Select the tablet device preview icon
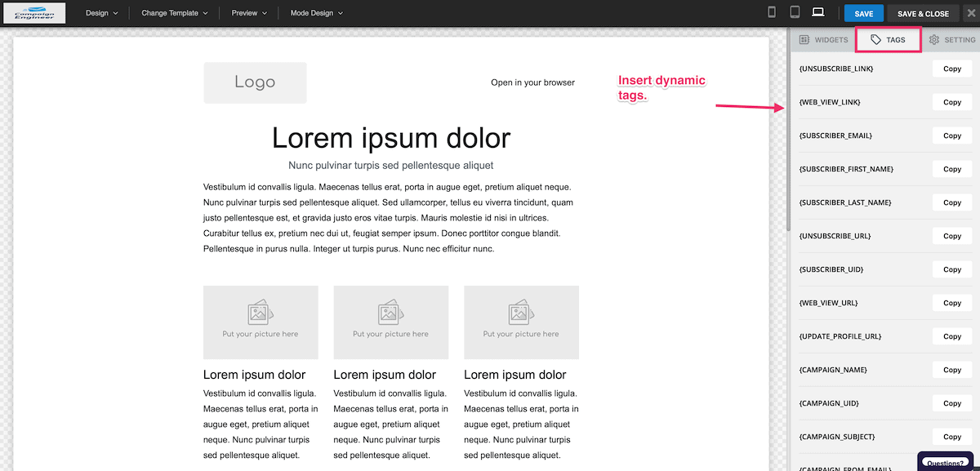Viewport: 980px width, 471px height. click(795, 12)
